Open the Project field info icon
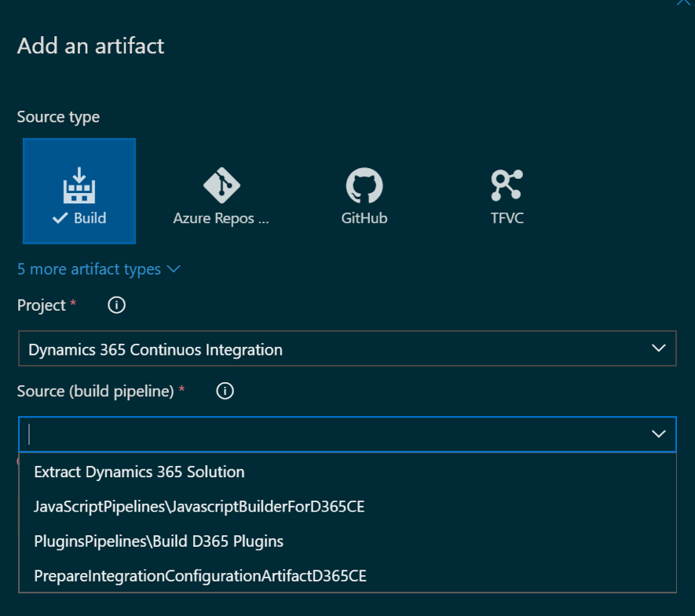The width and height of the screenshot is (695, 616). [x=116, y=305]
